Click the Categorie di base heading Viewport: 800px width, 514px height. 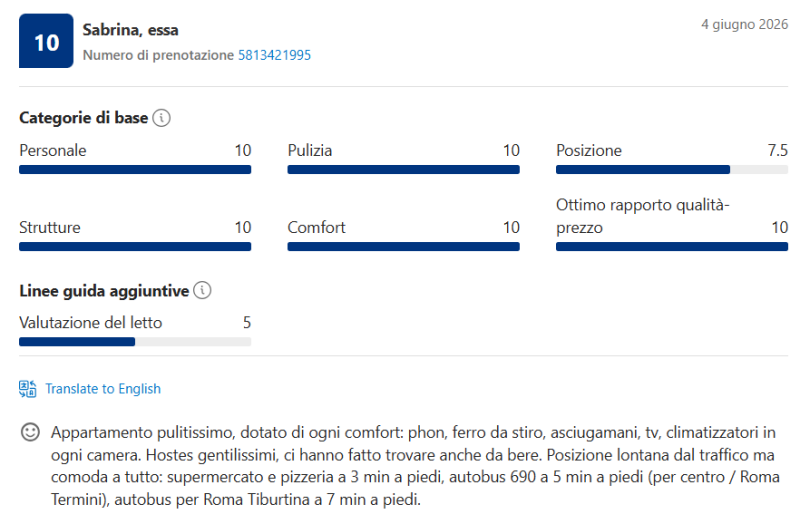click(84, 118)
